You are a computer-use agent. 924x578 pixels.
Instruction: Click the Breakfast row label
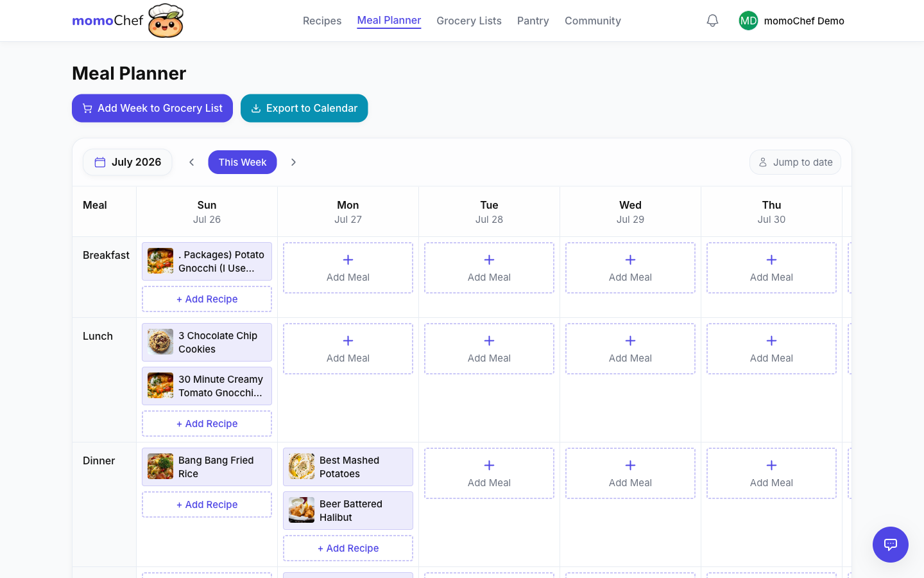[x=106, y=255]
